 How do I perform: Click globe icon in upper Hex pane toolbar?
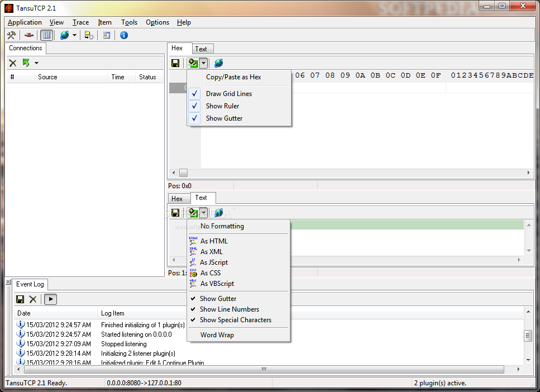[x=219, y=63]
